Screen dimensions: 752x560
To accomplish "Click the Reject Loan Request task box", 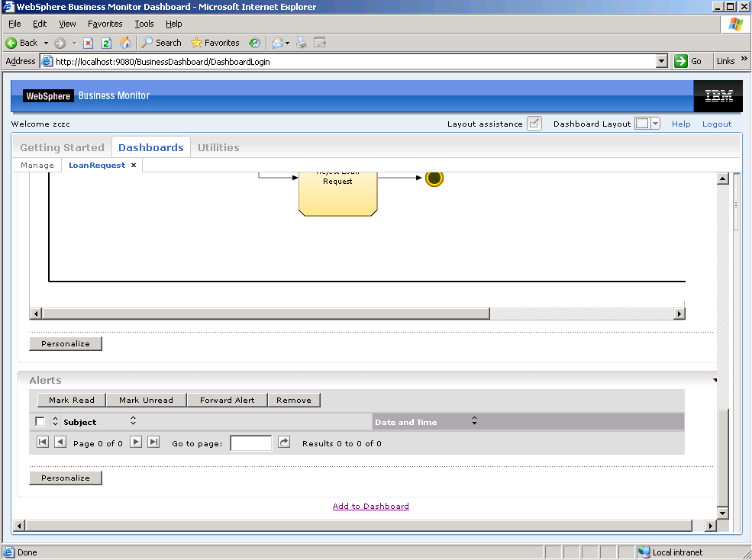I will [337, 194].
